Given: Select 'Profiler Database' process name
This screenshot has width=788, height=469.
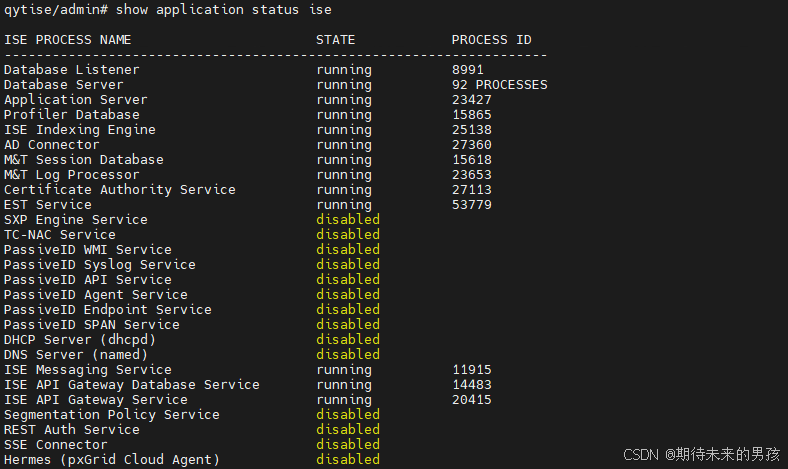Looking at the screenshot, I should pos(72,115).
